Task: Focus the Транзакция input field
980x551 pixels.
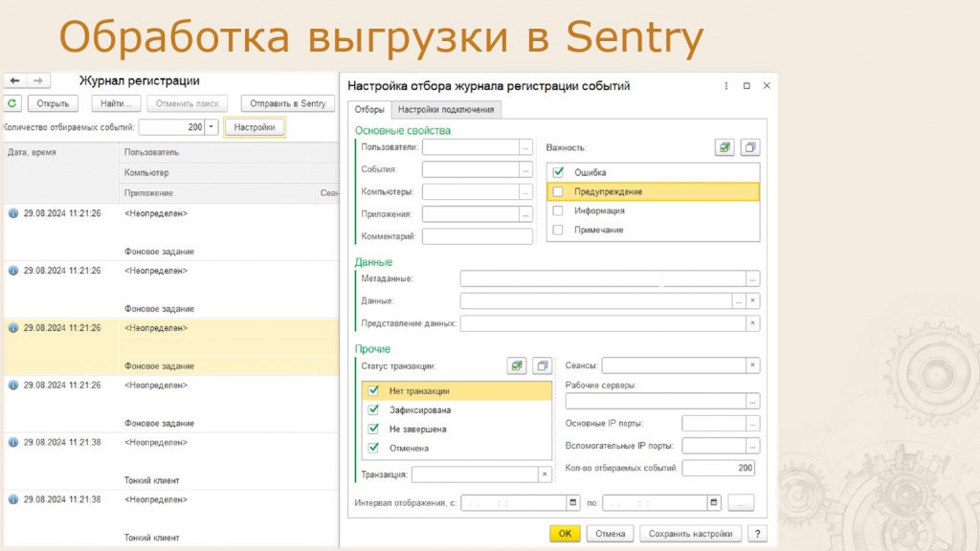Action: click(475, 474)
